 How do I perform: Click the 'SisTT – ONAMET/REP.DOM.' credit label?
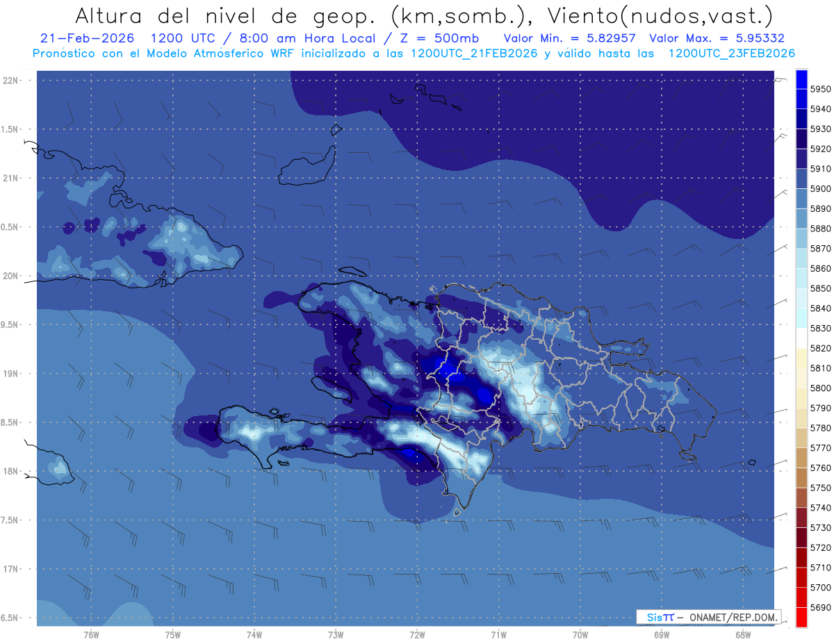pos(708,617)
